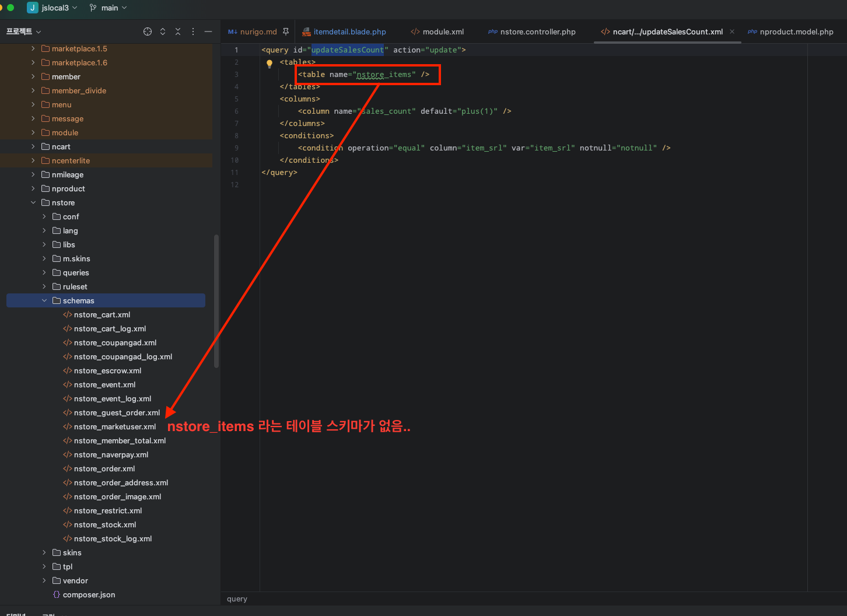The height and width of the screenshot is (616, 847).
Task: Hide the project panel with the minimize dash
Action: pyautogui.click(x=208, y=32)
